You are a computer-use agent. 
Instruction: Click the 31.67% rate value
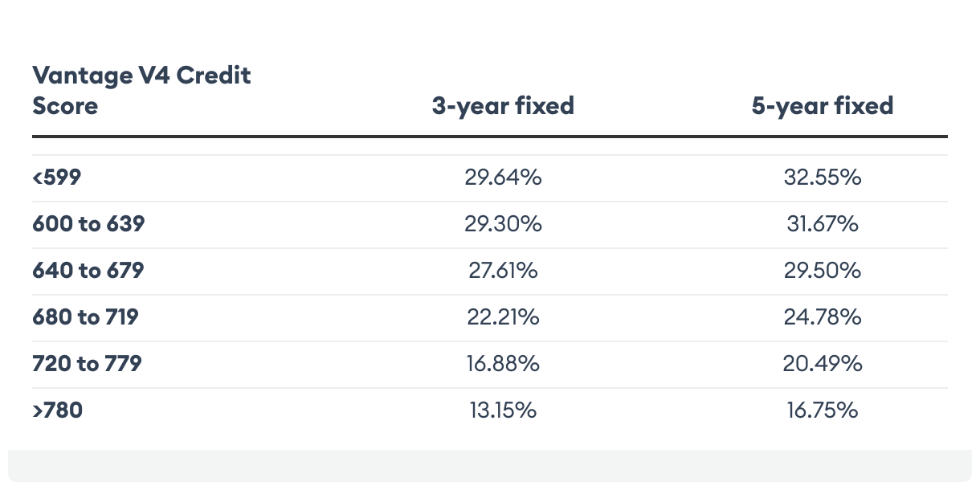(x=823, y=223)
